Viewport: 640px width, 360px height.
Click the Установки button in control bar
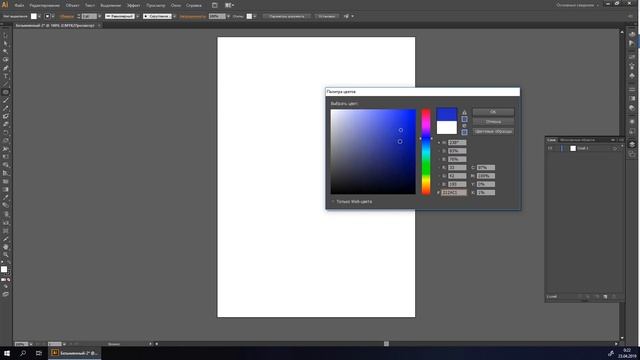327,16
